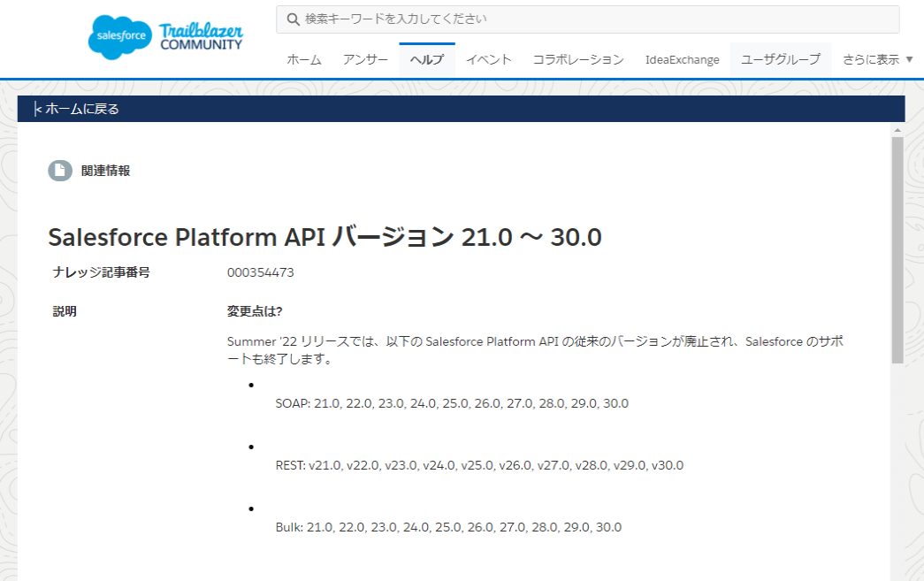Click the Summer '22 リリース paragraph

[535, 350]
